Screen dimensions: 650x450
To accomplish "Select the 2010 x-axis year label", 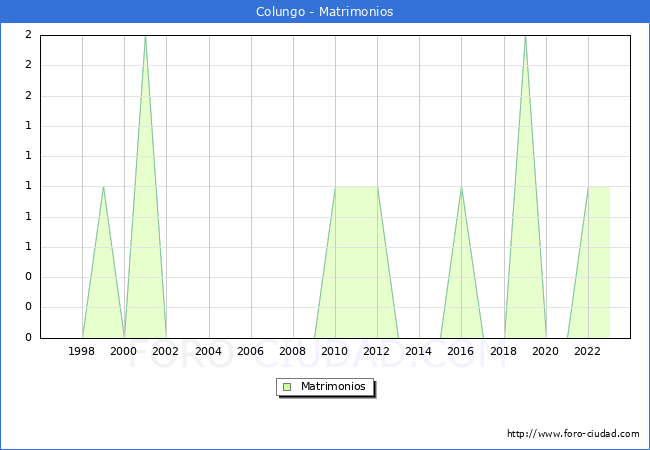I will (x=335, y=351).
